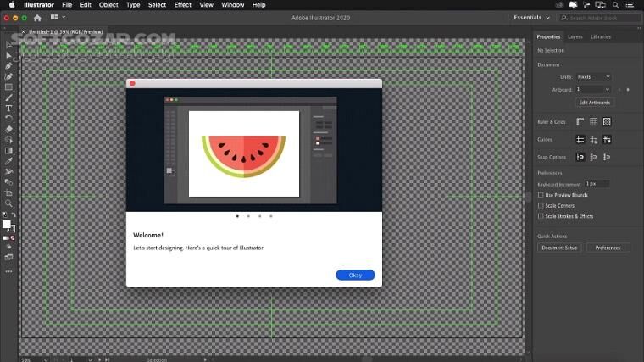Screen dimensions: 644x362
Task: Click the Search Adobe Stock field
Action: tap(599, 18)
